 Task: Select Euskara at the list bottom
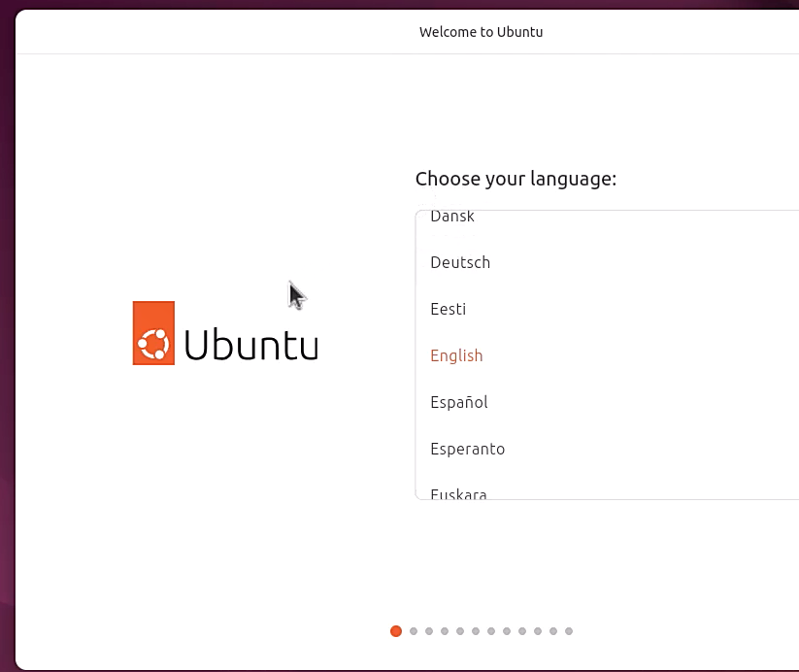coord(457,492)
